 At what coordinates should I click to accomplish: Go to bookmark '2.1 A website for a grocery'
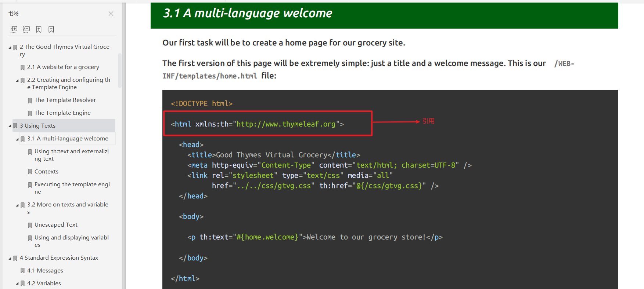click(x=63, y=67)
